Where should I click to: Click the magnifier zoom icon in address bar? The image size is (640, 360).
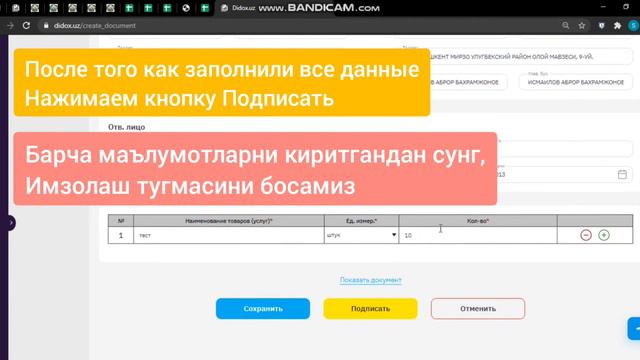click(x=565, y=25)
